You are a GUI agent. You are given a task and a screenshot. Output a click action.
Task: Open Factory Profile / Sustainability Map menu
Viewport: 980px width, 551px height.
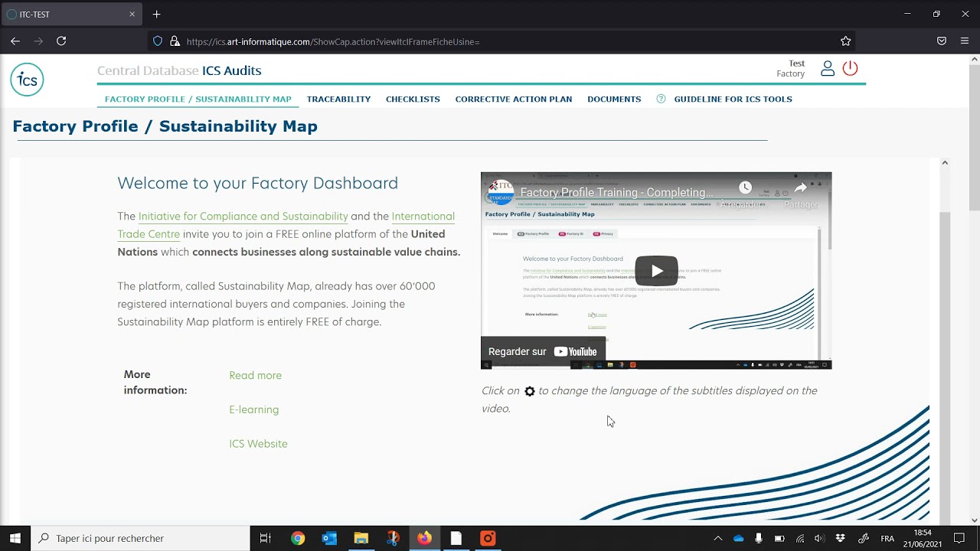[x=198, y=99]
